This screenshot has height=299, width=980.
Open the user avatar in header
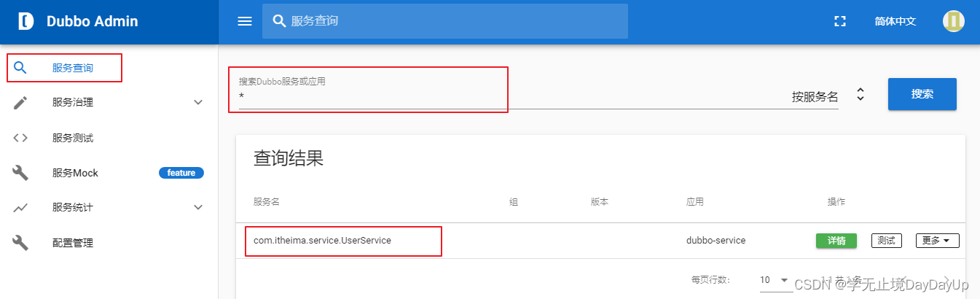click(954, 21)
